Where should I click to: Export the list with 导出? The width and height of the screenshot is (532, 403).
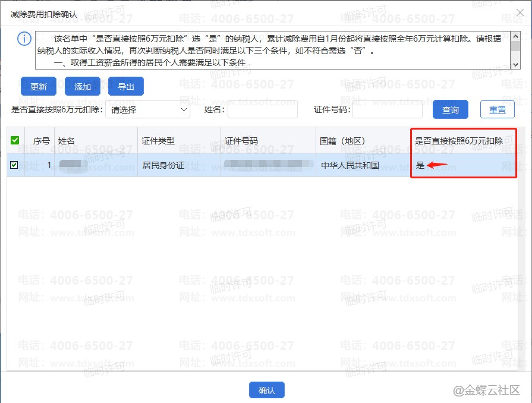[x=125, y=86]
